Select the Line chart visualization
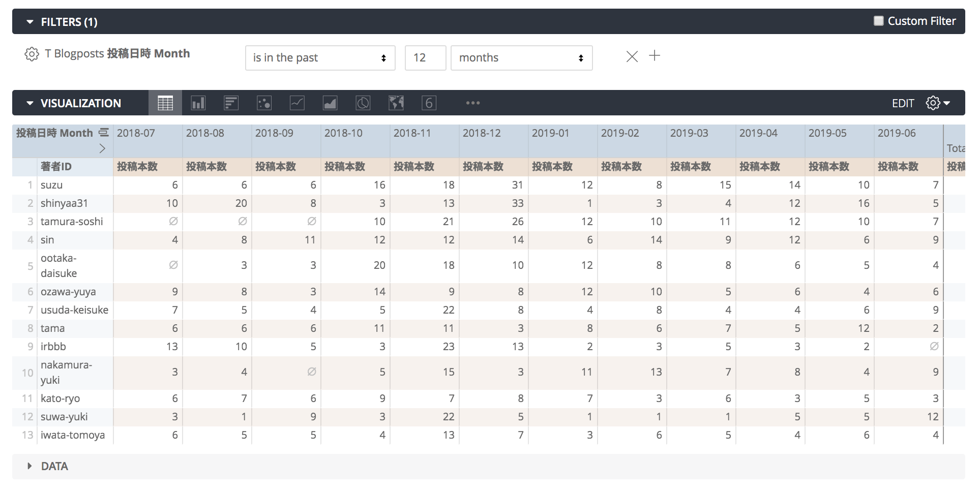Image resolution: width=980 pixels, height=492 pixels. coord(297,103)
